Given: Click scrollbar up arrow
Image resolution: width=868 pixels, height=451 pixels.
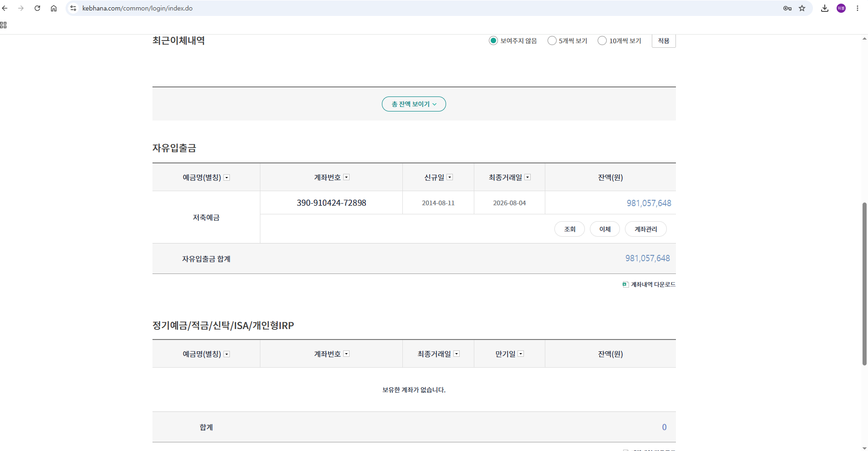Looking at the screenshot, I should pyautogui.click(x=864, y=39).
